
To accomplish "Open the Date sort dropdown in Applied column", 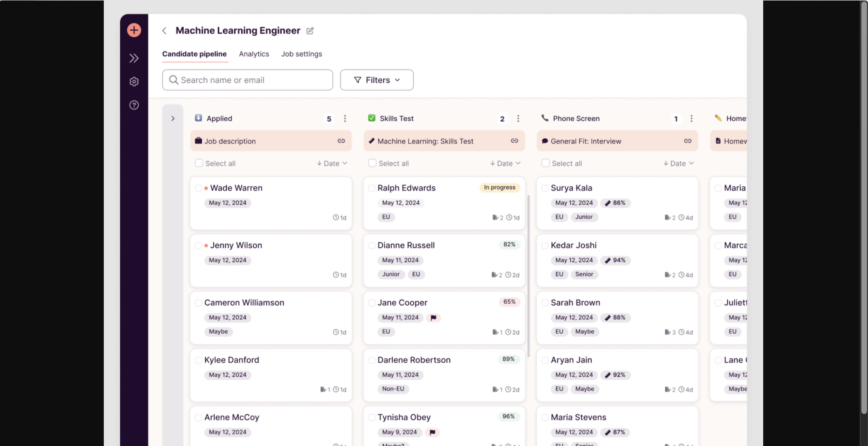I will tap(332, 163).
